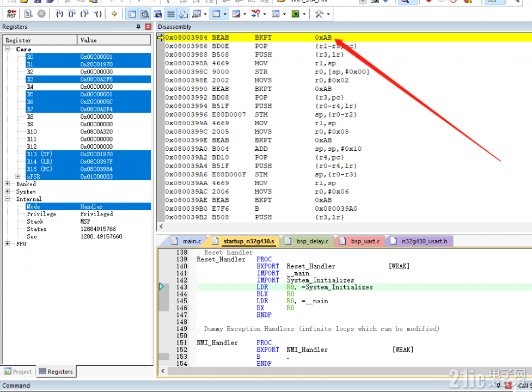Click the RST reset CPU button
This screenshot has height=392, width=532.
click(11, 14)
